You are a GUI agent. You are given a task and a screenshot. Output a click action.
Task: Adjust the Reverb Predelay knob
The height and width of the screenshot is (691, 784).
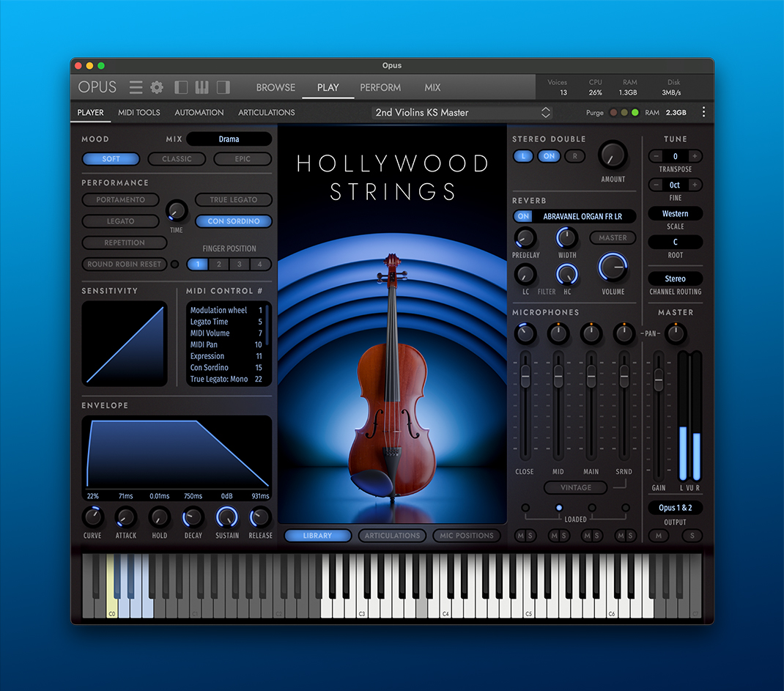point(525,238)
